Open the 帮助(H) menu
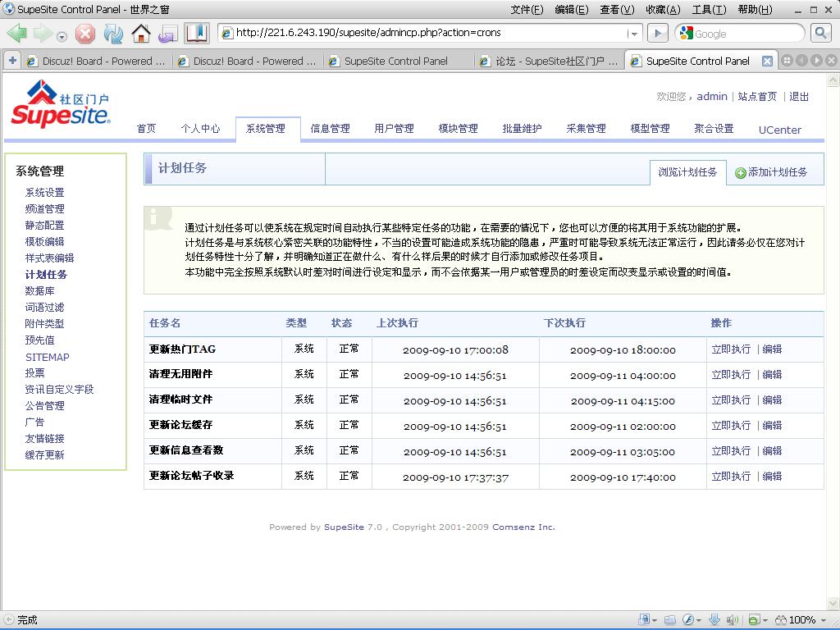 pos(755,10)
